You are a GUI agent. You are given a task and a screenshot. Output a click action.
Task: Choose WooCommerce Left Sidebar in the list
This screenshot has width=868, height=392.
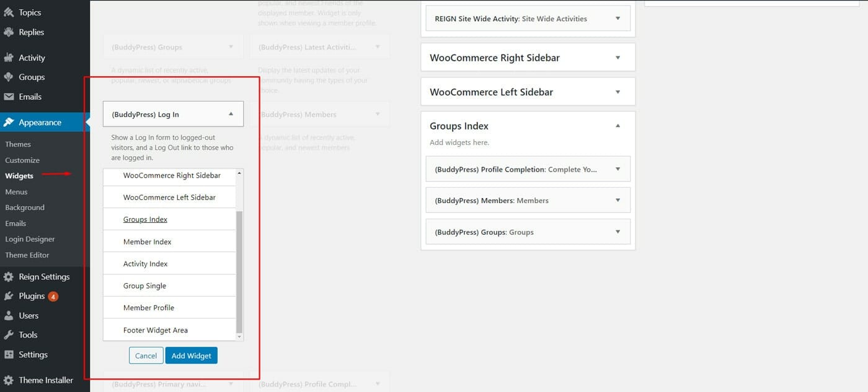click(170, 197)
